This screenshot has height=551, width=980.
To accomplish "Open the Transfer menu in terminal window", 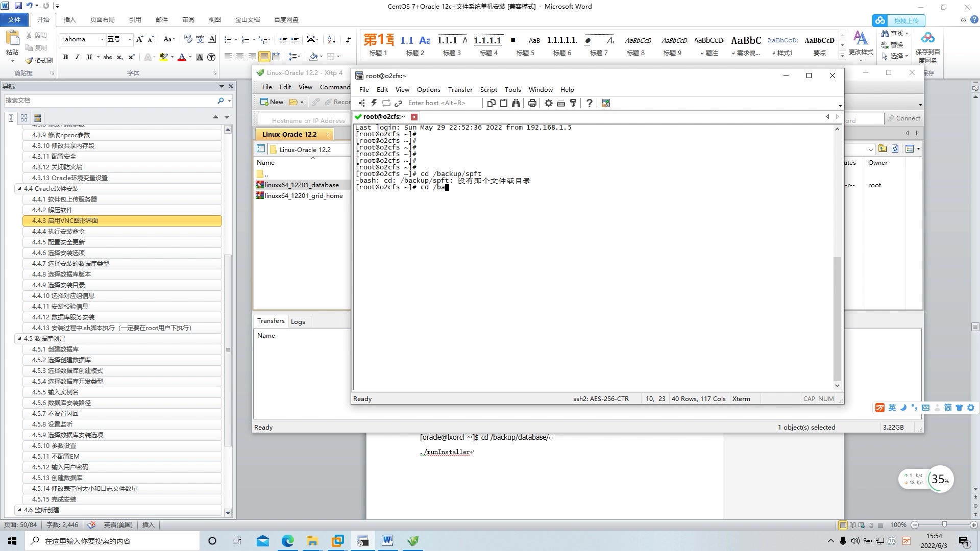I will pos(460,90).
